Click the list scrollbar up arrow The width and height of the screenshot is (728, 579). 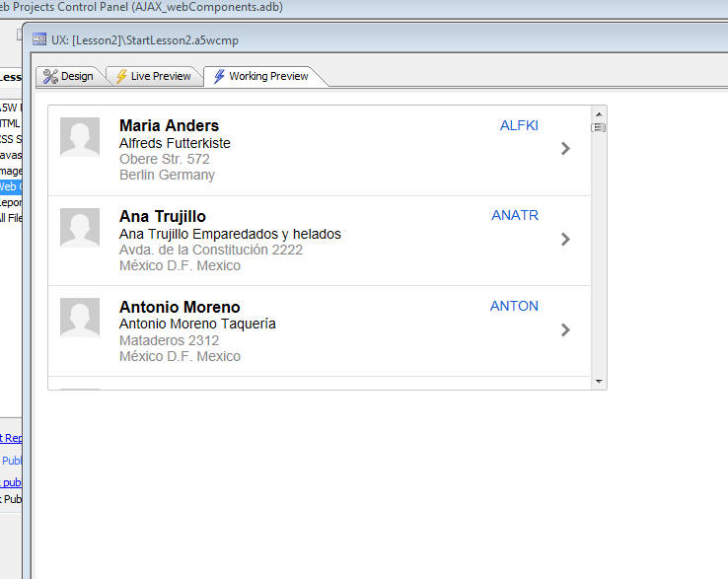pos(599,114)
